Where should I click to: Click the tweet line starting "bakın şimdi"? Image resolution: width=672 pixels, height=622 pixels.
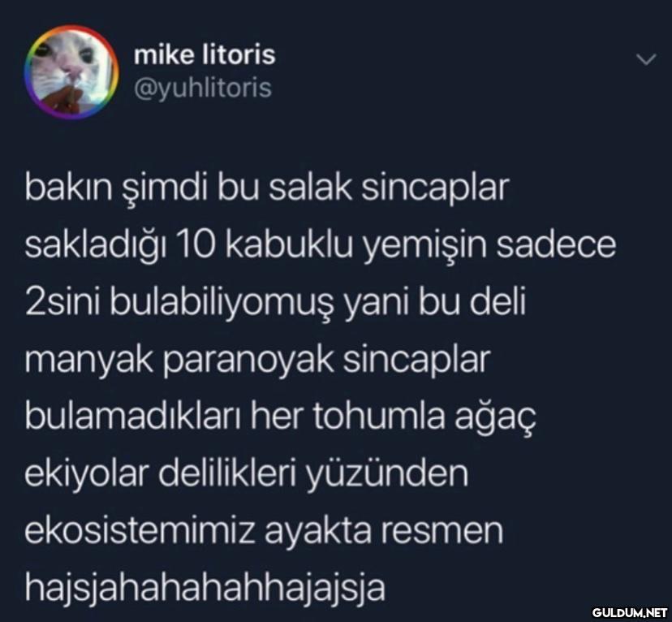(x=267, y=188)
